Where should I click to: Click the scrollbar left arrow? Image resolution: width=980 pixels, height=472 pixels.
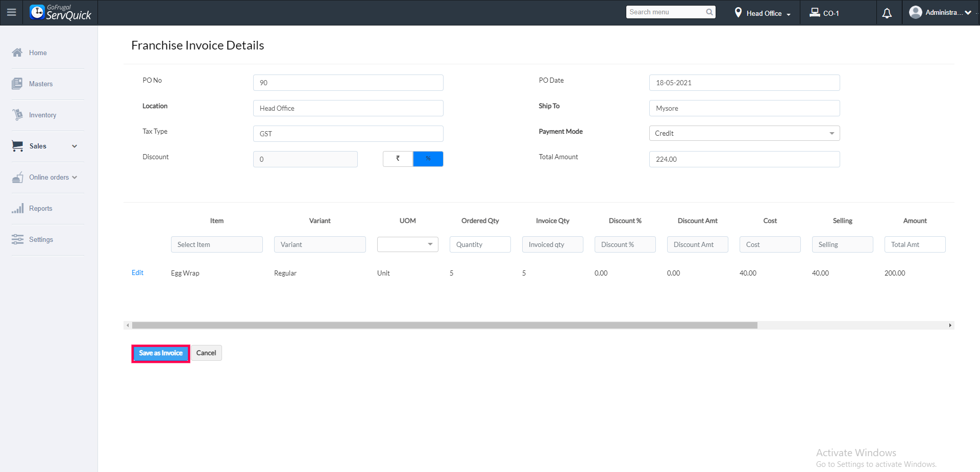pyautogui.click(x=128, y=325)
